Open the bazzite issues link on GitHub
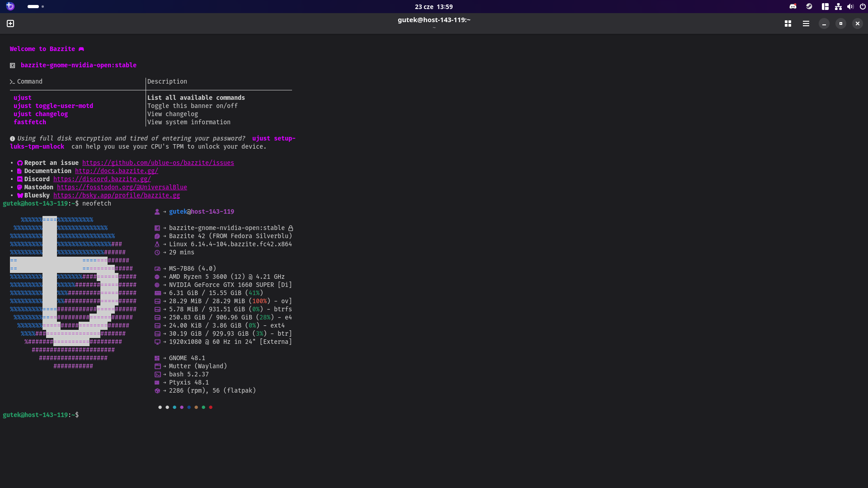 pos(158,163)
